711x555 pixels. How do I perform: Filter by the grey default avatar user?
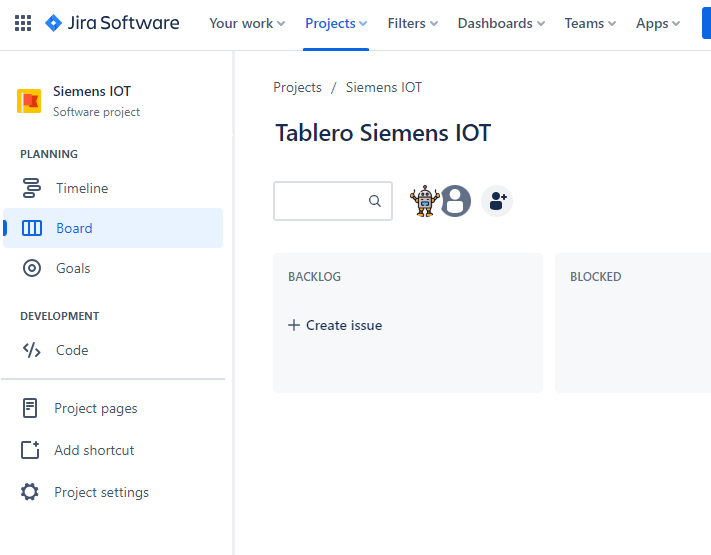coord(456,201)
